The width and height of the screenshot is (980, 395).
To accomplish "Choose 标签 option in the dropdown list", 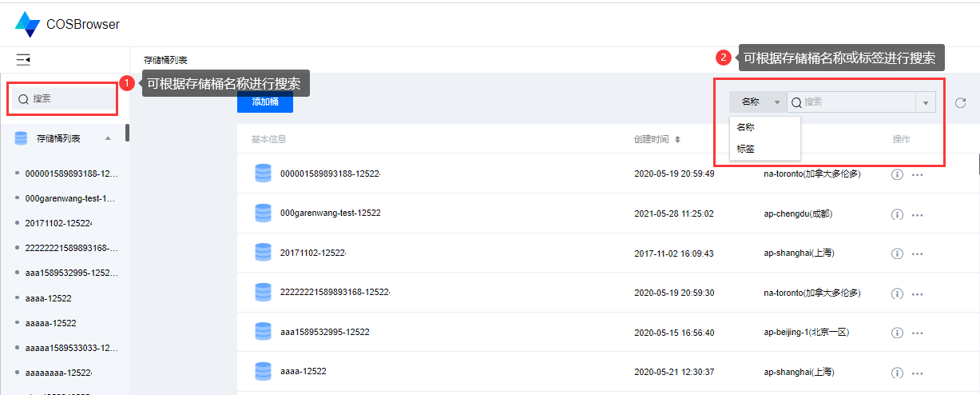I will 764,149.
